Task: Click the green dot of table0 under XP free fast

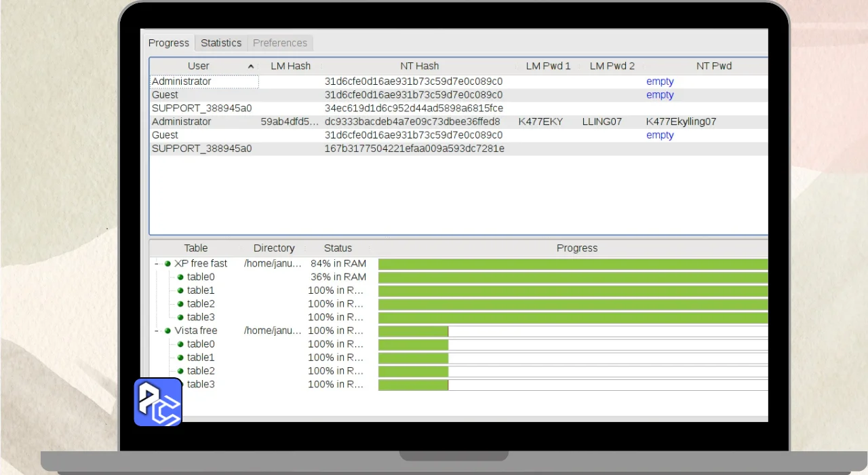Action: coord(180,277)
